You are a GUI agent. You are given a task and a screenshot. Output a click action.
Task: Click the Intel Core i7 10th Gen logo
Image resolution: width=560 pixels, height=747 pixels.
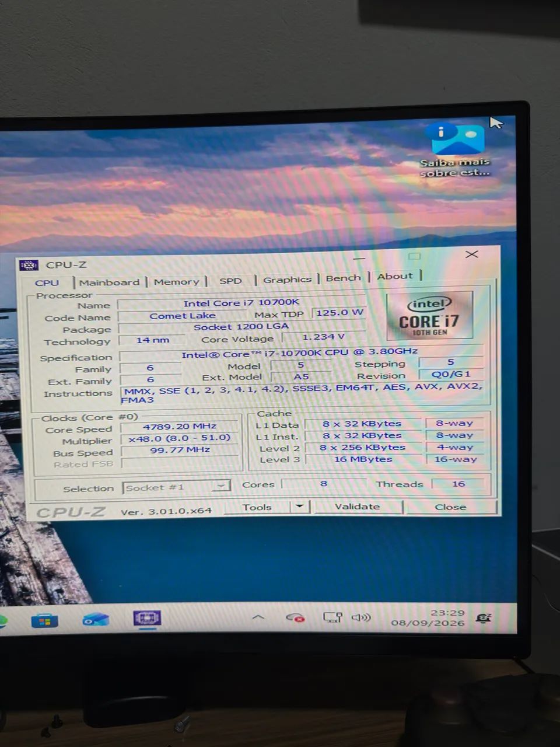point(429,316)
